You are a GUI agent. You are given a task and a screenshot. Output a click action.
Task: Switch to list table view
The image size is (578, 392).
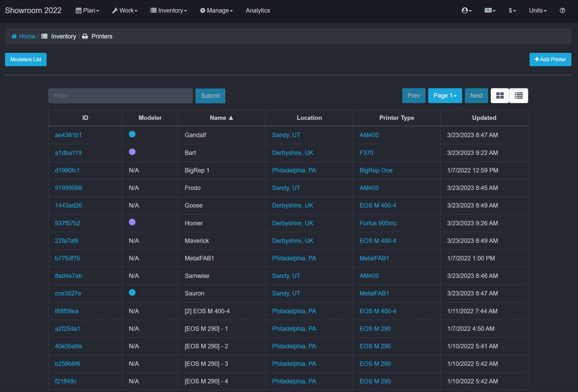pos(519,96)
